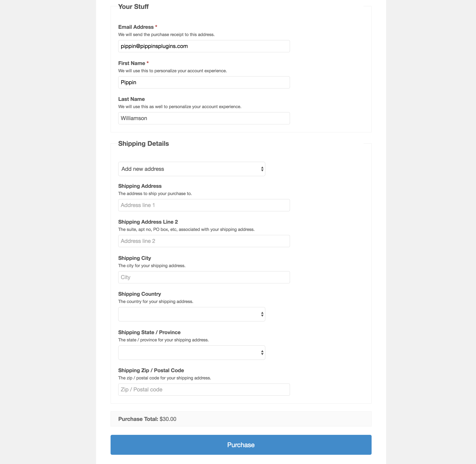Click the Zip / Postal code field
The width and height of the screenshot is (476, 464).
pyautogui.click(x=204, y=389)
